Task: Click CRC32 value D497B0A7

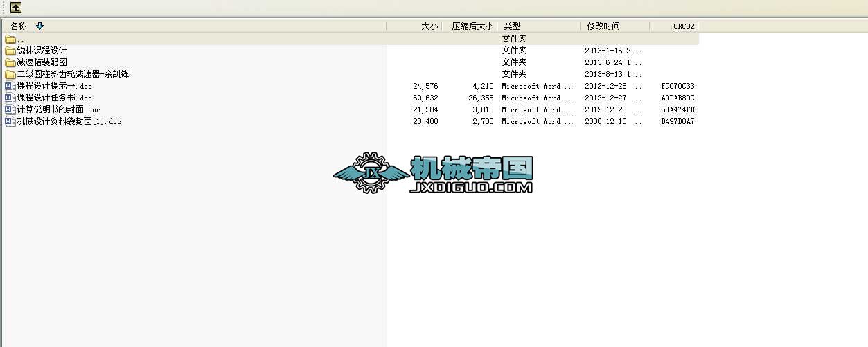Action: (677, 121)
